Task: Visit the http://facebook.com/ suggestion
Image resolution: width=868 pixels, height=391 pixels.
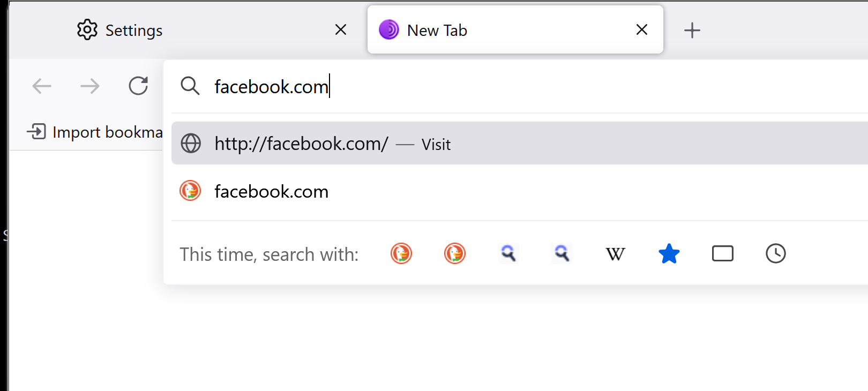Action: tap(332, 144)
